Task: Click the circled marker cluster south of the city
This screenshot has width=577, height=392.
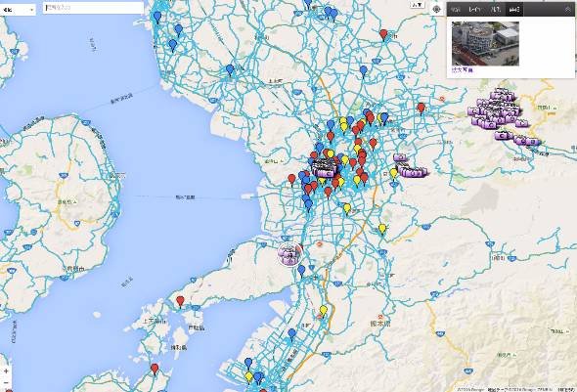Action: (289, 254)
